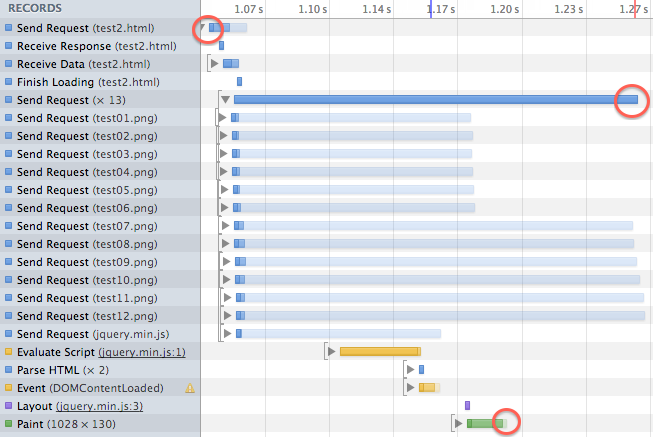Click purple square icon of Layout row
Viewport: 653px width, 437px height.
click(8, 406)
